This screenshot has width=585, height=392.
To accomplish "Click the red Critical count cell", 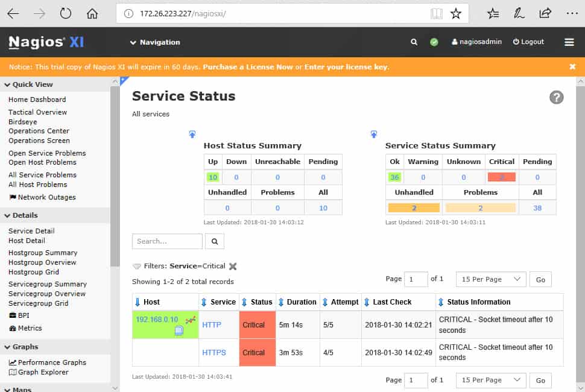I will [x=501, y=177].
